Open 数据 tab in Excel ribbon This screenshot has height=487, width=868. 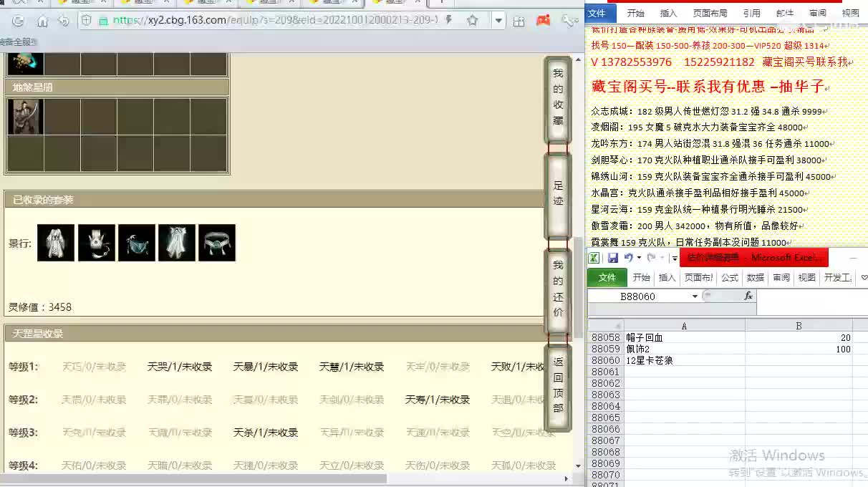tap(756, 278)
